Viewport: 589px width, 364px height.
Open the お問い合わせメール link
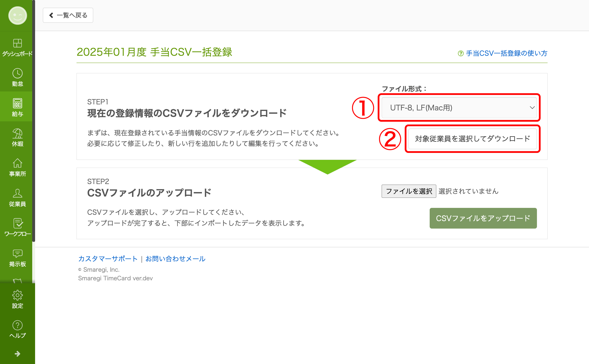point(175,259)
